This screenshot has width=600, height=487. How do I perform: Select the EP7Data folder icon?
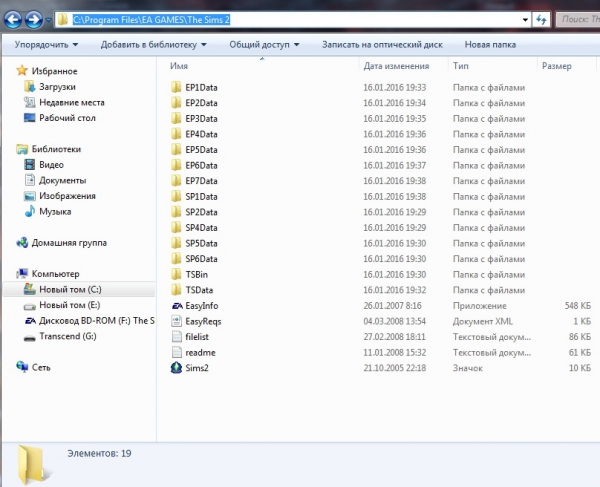[x=176, y=181]
